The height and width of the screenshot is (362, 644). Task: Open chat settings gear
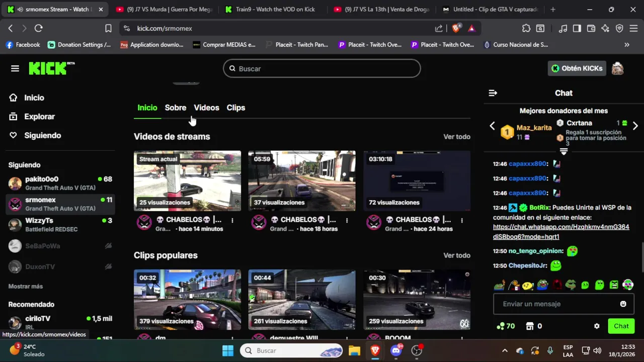click(597, 326)
